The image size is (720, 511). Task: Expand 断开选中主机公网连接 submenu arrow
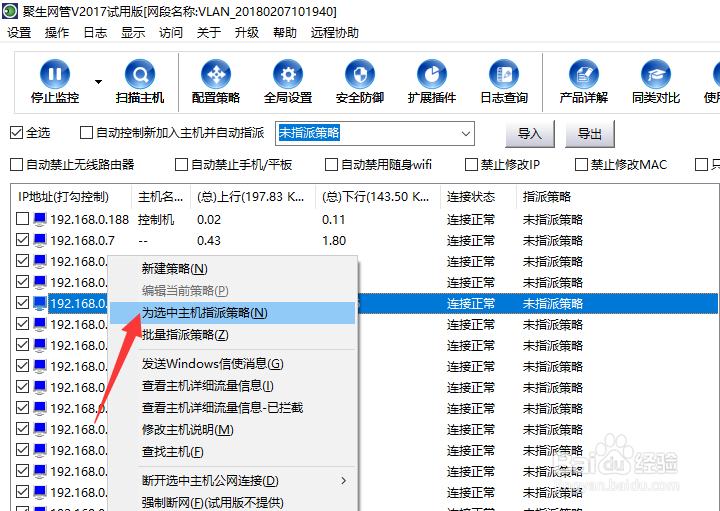[343, 481]
